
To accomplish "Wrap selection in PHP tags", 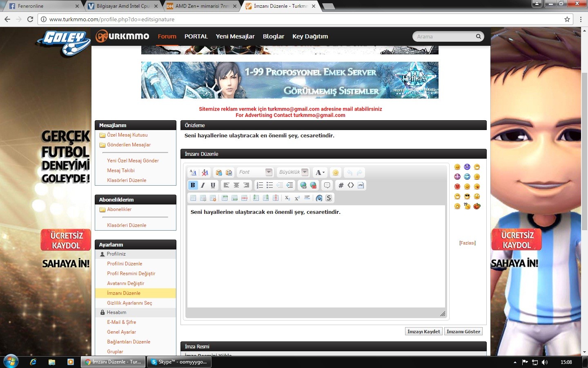I will click(x=361, y=185).
